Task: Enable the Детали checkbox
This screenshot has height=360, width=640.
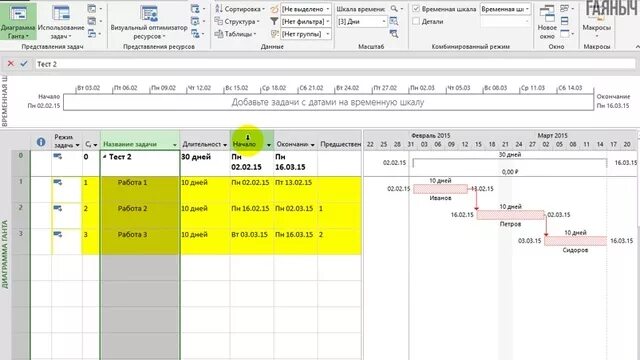Action: (416, 21)
